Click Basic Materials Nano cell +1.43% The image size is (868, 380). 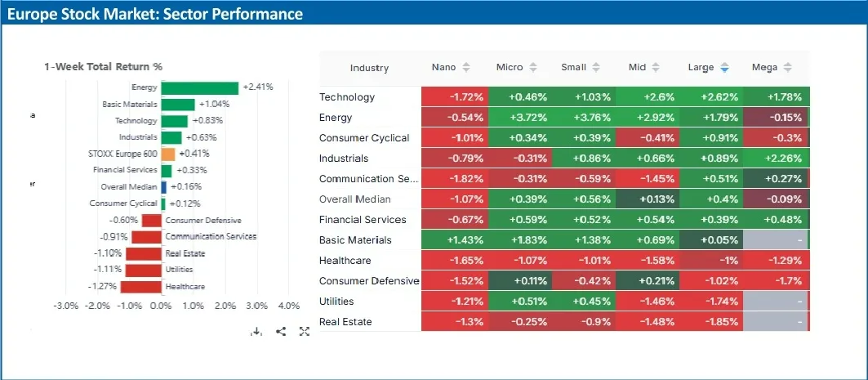(x=454, y=240)
